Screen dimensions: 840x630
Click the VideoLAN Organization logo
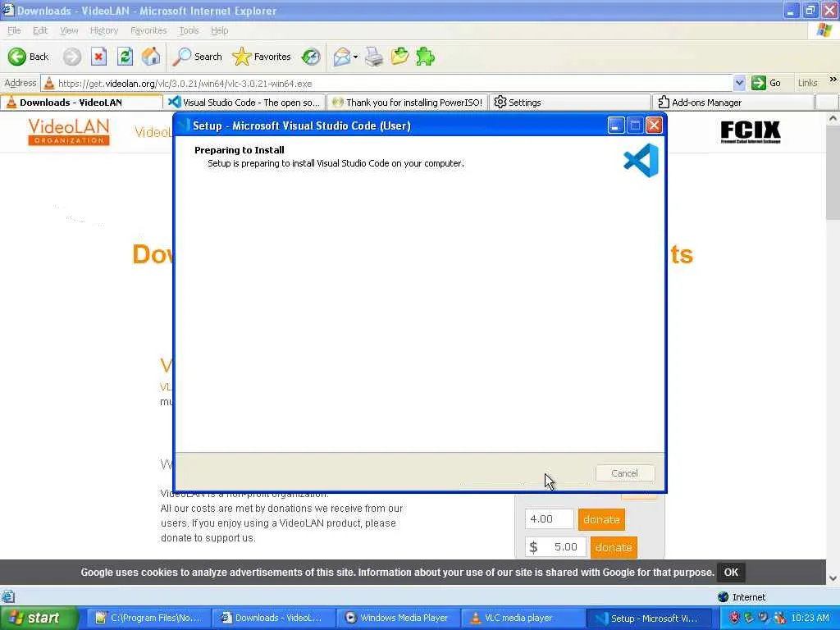tap(69, 132)
